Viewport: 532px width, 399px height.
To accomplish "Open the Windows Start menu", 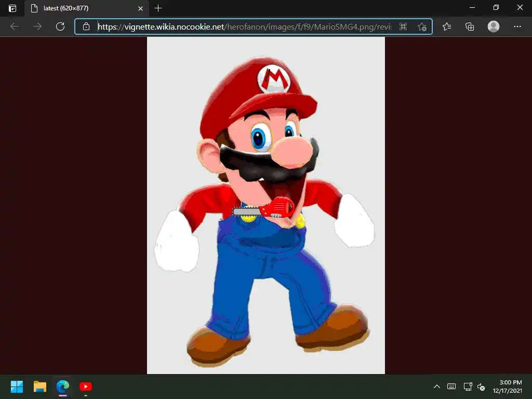I will 17,387.
